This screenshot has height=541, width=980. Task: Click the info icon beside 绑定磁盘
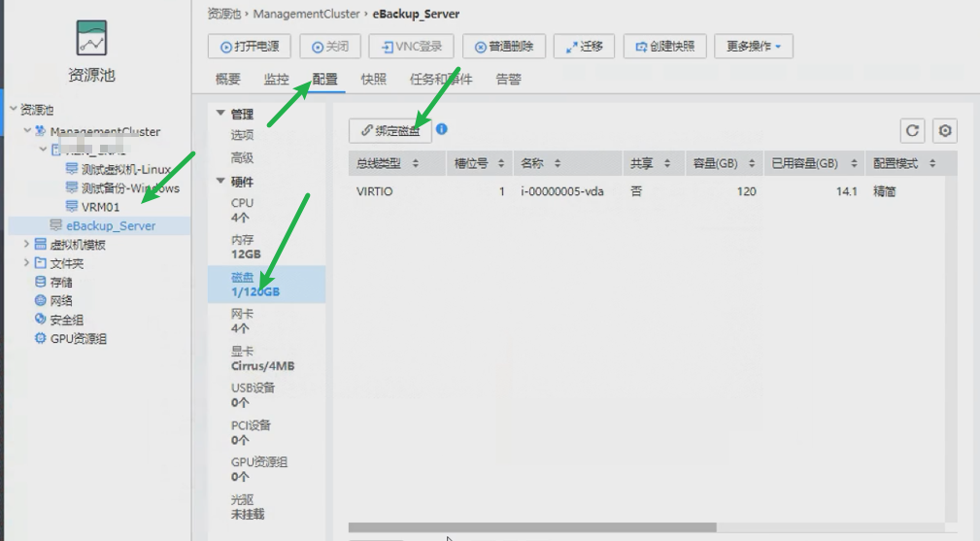(x=442, y=129)
